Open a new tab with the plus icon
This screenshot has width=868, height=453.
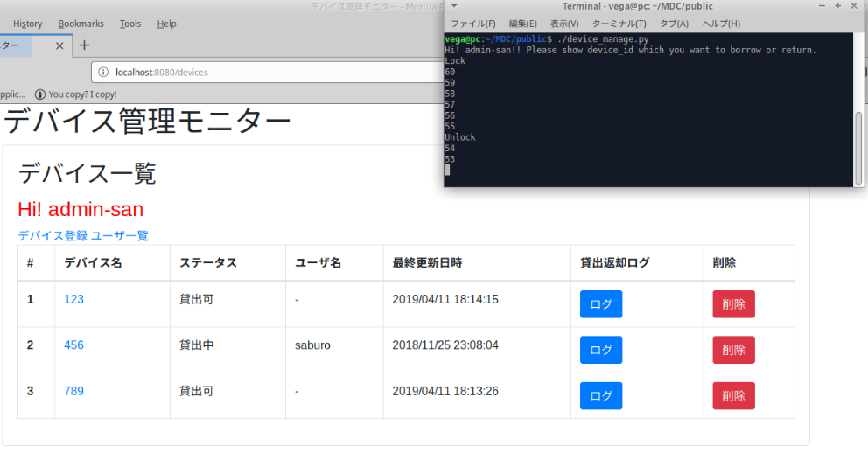(x=84, y=45)
